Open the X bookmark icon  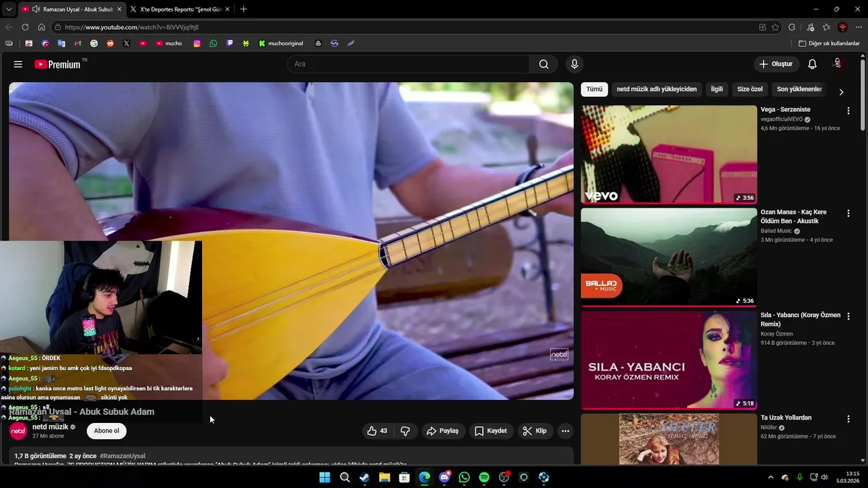click(126, 43)
